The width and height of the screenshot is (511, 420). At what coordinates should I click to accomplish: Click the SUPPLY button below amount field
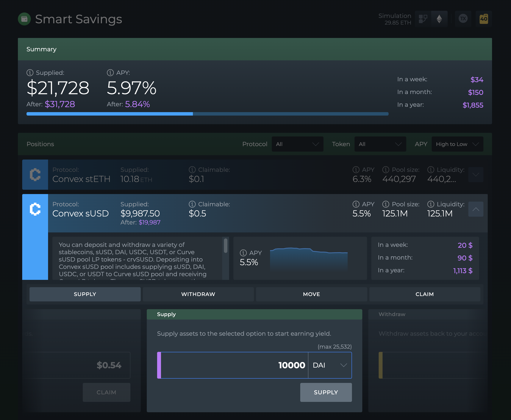326,392
